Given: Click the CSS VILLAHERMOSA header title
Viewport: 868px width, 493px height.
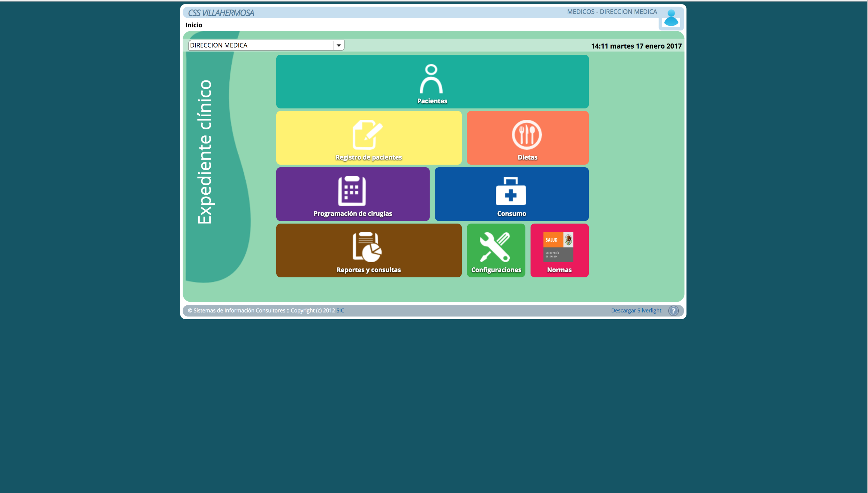Looking at the screenshot, I should pyautogui.click(x=221, y=13).
